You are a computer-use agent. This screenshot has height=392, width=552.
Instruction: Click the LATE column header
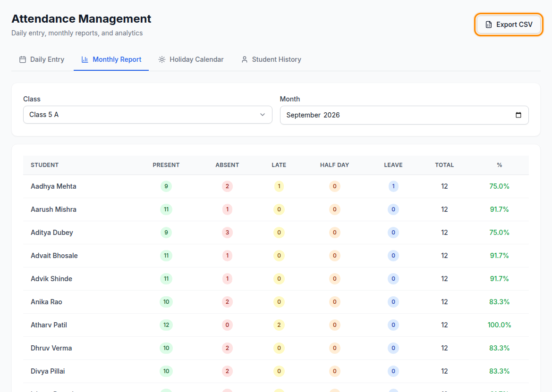point(279,165)
